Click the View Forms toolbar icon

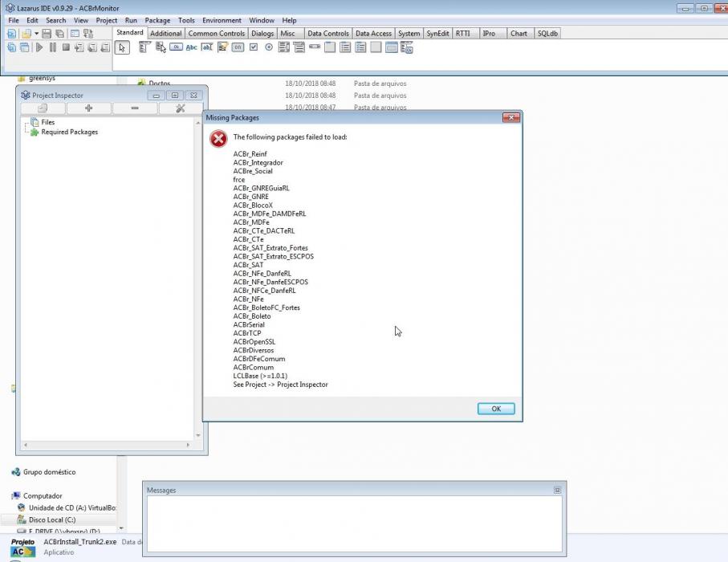point(25,47)
